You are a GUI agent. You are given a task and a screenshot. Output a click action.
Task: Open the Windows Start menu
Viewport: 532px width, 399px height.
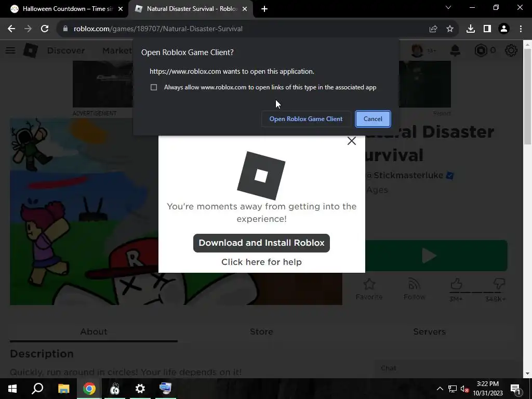(x=12, y=389)
